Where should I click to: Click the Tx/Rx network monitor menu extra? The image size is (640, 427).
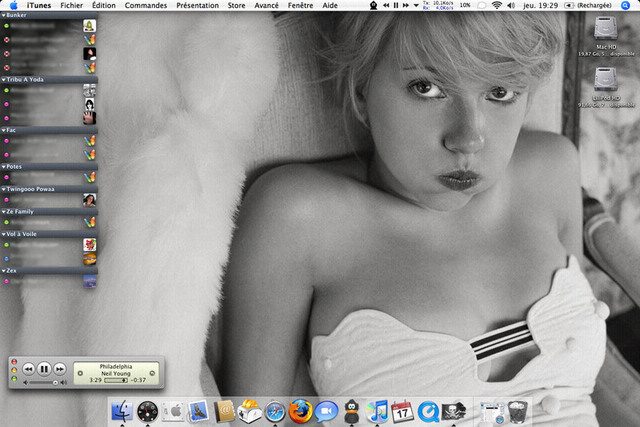(x=438, y=5)
